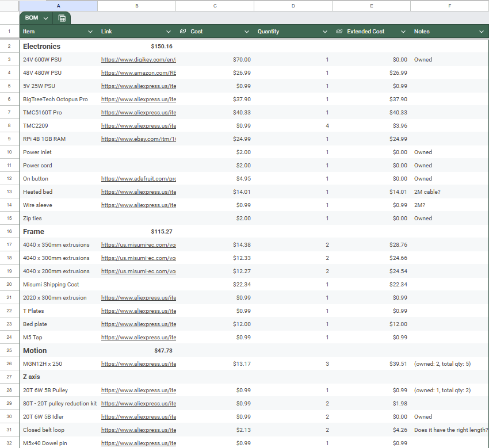
Task: Open the Link column dropdown arrow
Action: [x=169, y=32]
